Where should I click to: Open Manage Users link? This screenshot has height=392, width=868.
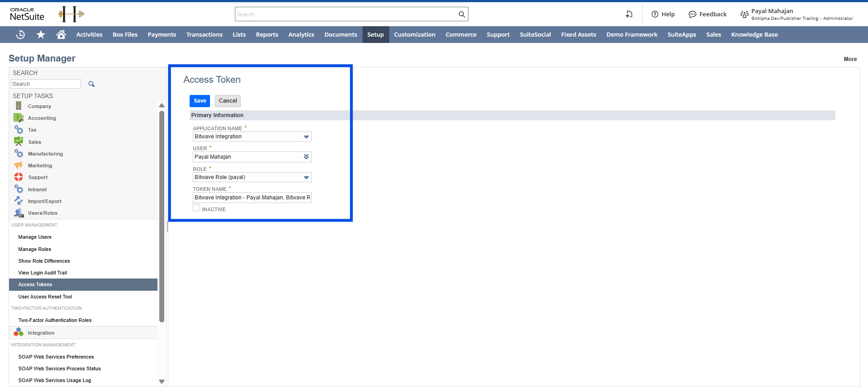(x=35, y=237)
